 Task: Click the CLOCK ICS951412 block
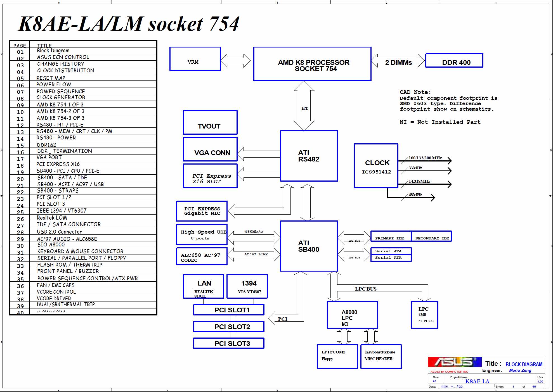click(376, 166)
